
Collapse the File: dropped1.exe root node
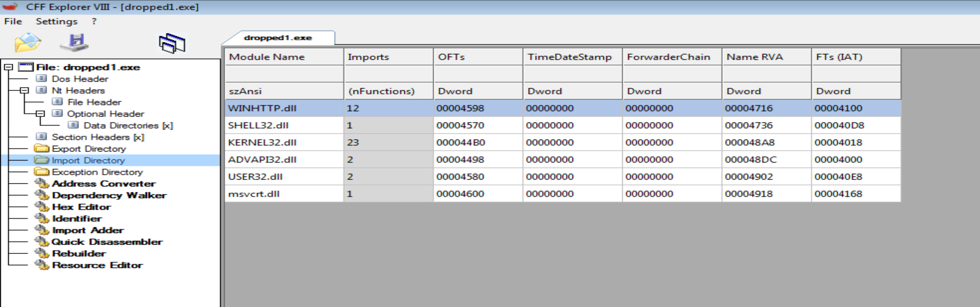pos(8,67)
